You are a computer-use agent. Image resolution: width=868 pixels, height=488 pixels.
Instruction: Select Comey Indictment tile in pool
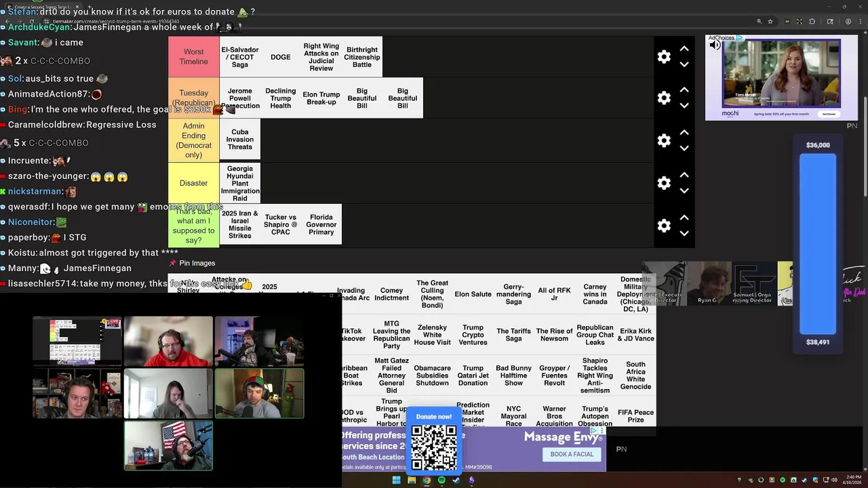[x=391, y=294]
